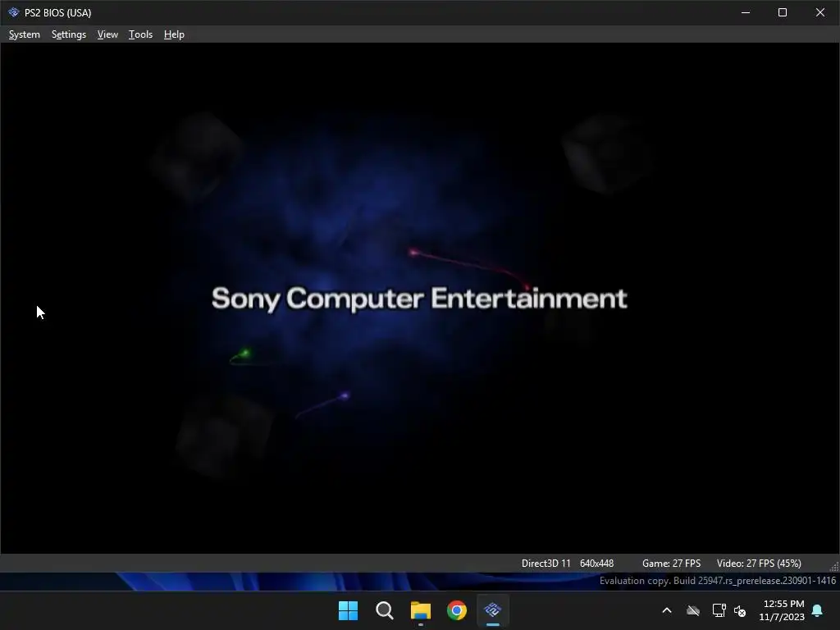Click the "Direct3D 11" status bar text

pos(546,563)
